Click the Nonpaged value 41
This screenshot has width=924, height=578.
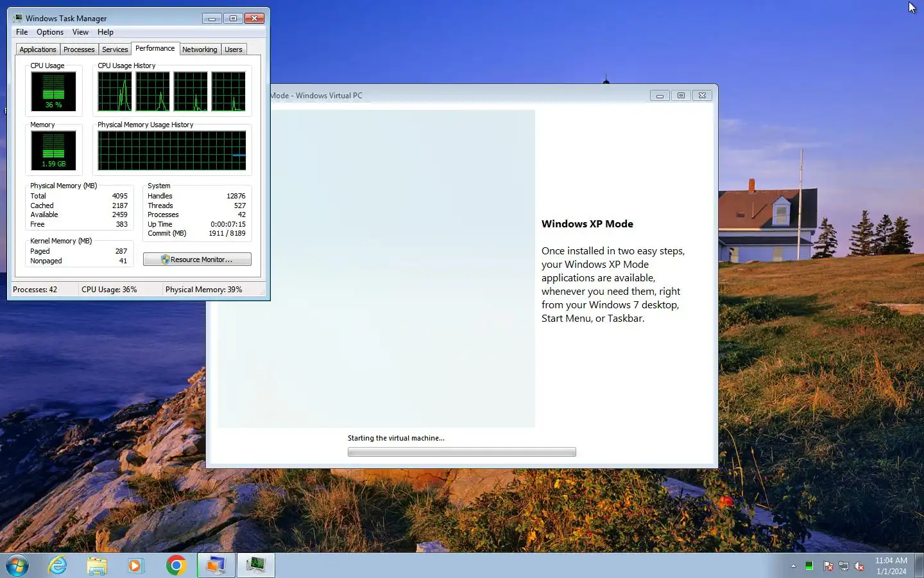(123, 261)
